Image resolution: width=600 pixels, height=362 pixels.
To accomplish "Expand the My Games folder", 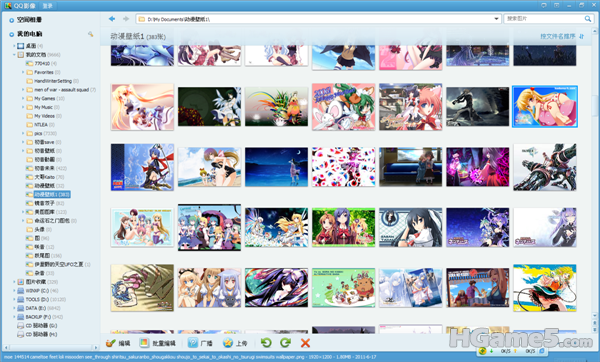I will tap(23, 98).
